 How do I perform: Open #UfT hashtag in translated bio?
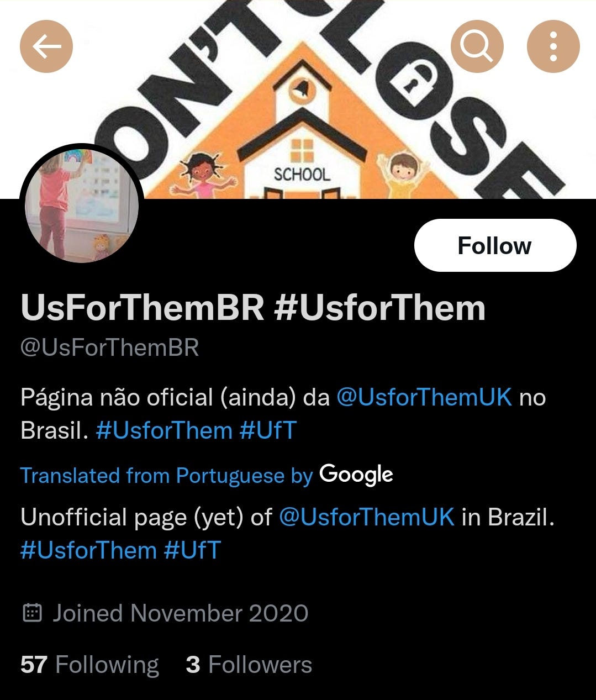(193, 550)
